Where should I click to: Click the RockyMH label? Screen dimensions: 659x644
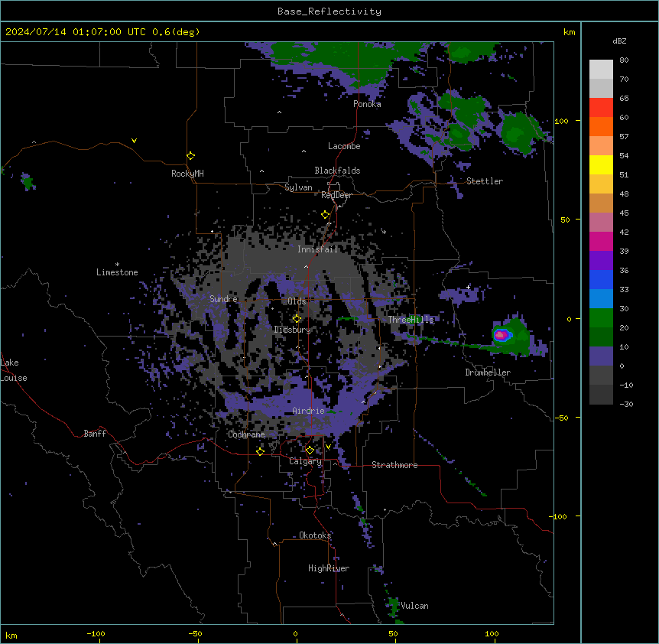(x=187, y=173)
